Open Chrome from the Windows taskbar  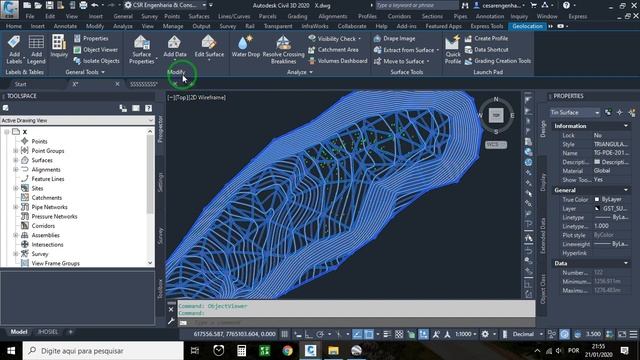click(287, 351)
